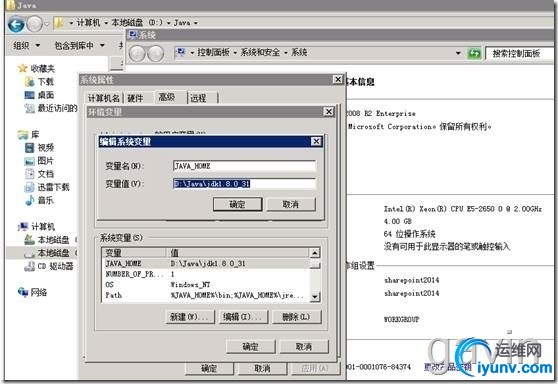Select NUMBER_OF_PR... row in variables list

(x=206, y=274)
